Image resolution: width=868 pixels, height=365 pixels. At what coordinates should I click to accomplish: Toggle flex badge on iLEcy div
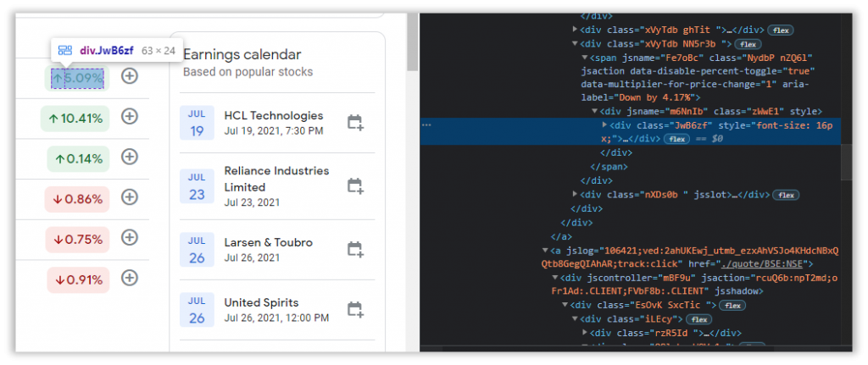(698, 319)
